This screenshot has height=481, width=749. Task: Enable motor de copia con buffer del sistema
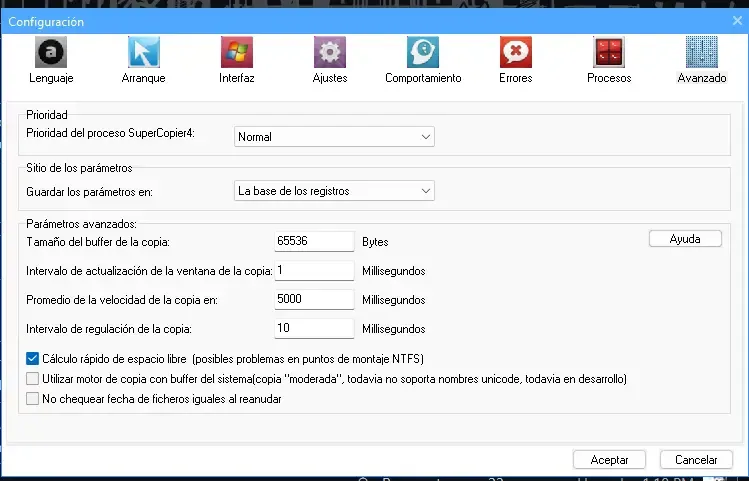pos(32,378)
